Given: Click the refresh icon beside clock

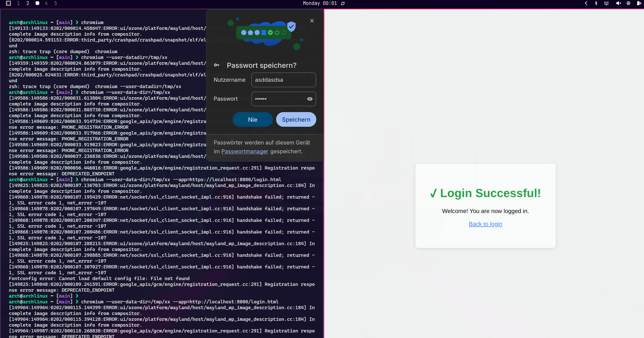Looking at the screenshot, I should tap(343, 4).
